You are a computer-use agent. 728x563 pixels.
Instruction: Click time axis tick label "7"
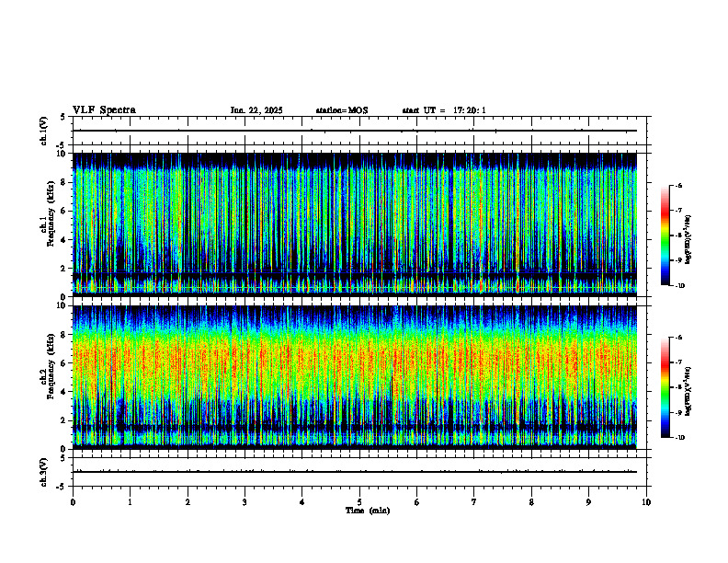coord(474,502)
